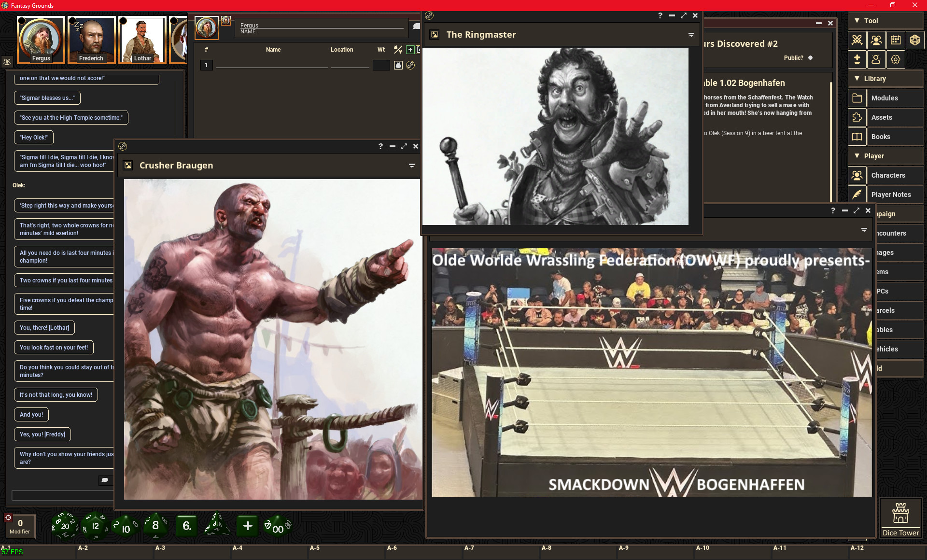Click the Crusher Braugen image type icon

tap(128, 166)
